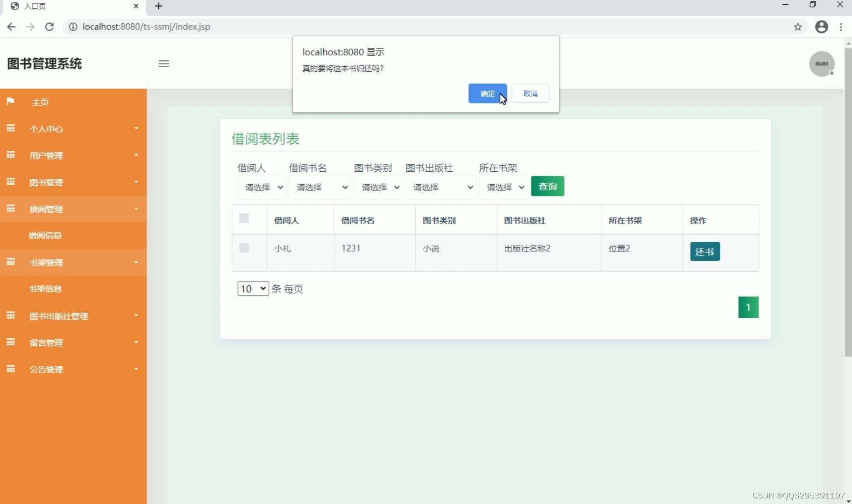Viewport: 852px width, 504px height.
Task: Click page number 1 in pagination
Action: [748, 307]
